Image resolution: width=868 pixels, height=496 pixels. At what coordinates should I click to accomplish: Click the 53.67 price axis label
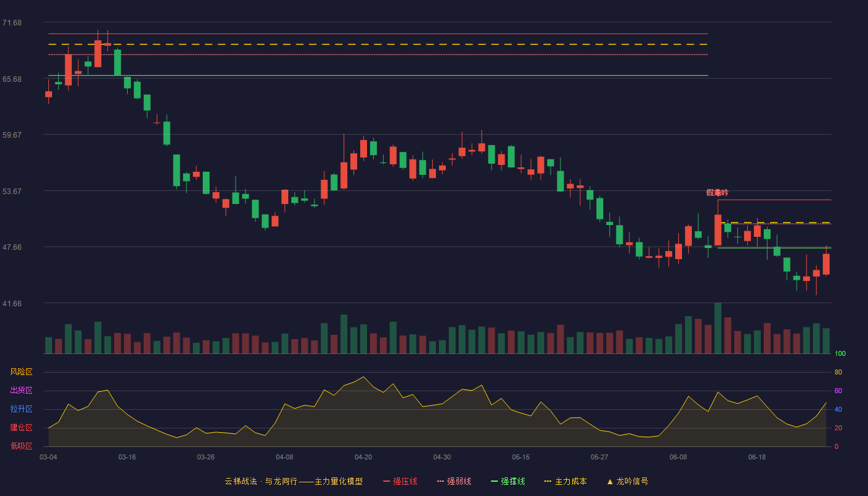(12, 192)
